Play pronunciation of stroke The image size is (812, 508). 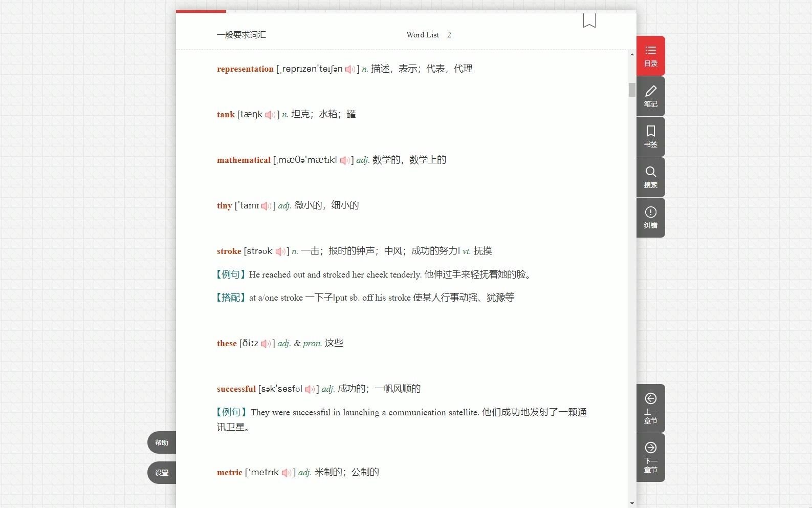280,251
